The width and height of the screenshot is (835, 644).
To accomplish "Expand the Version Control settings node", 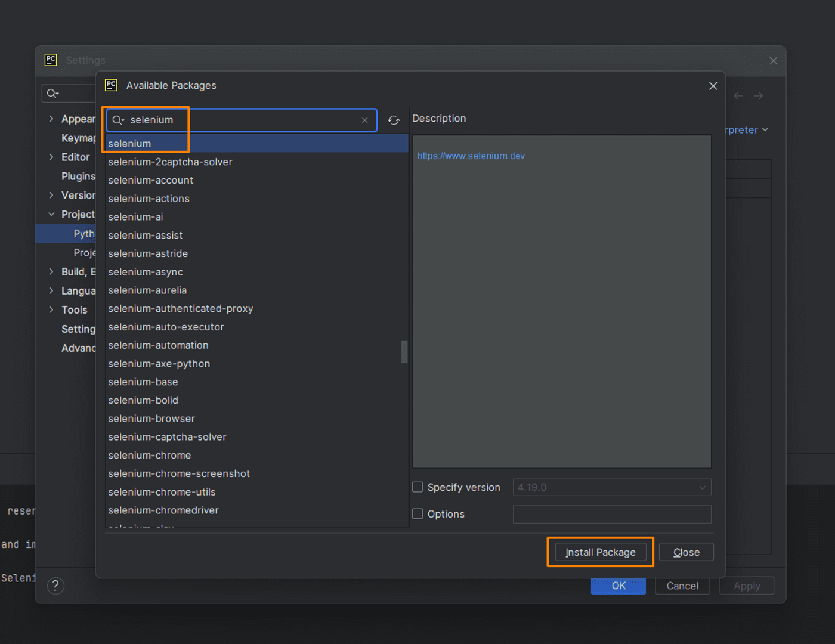I will (x=51, y=196).
